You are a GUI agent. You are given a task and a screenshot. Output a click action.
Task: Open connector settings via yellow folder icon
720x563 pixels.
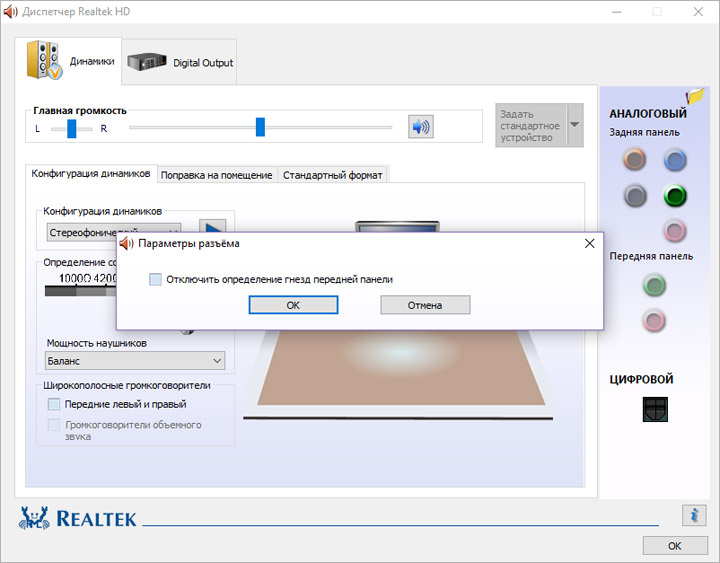695,96
